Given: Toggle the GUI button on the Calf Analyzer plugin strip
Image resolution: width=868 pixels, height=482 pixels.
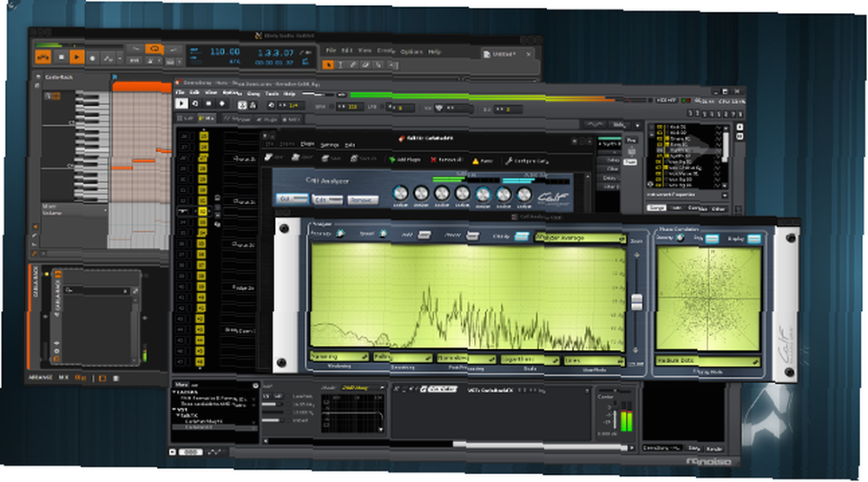Looking at the screenshot, I should pyautogui.click(x=293, y=198).
